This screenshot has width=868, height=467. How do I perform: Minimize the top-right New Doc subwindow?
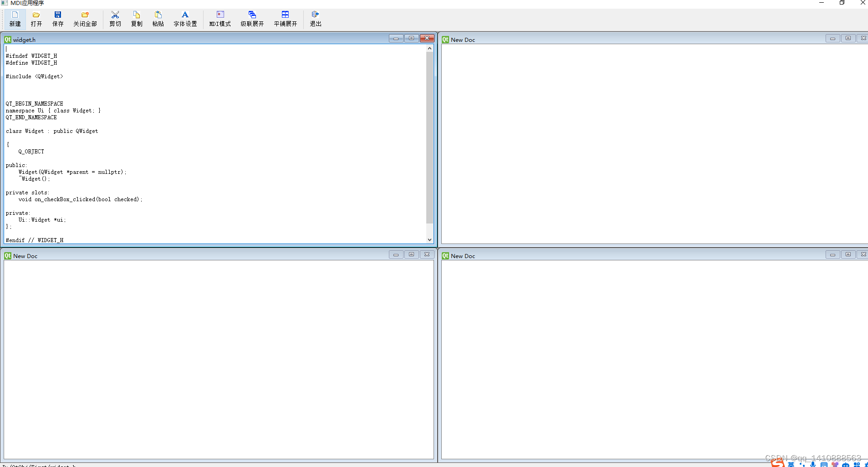[x=832, y=38]
